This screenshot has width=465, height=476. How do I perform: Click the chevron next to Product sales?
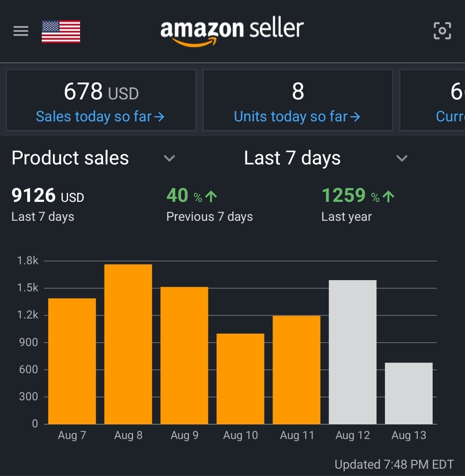169,158
